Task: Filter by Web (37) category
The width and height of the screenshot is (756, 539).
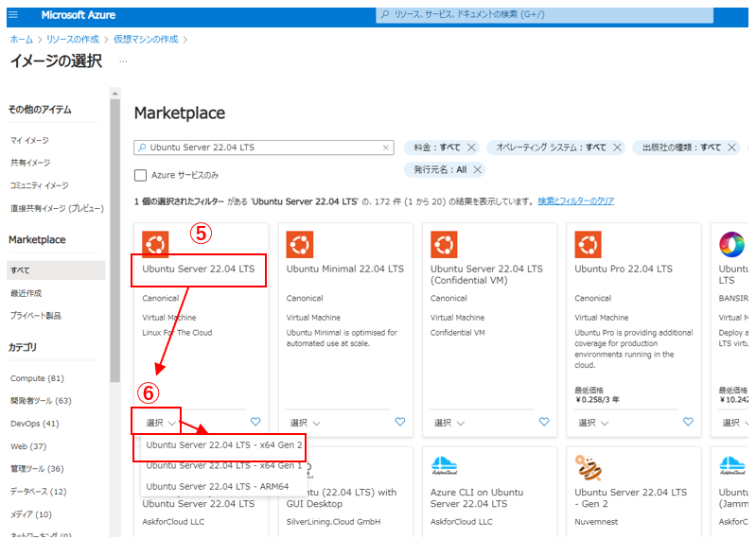Action: tap(28, 446)
